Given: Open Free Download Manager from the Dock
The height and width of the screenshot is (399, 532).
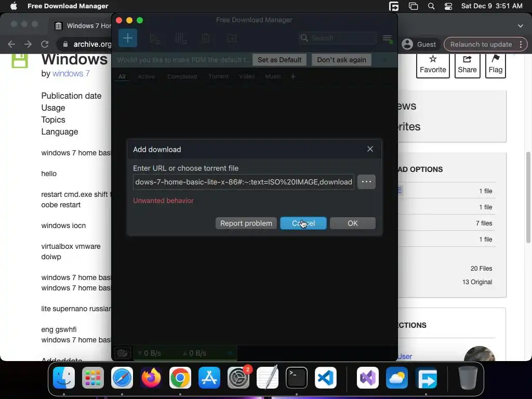Looking at the screenshot, I should [427, 378].
